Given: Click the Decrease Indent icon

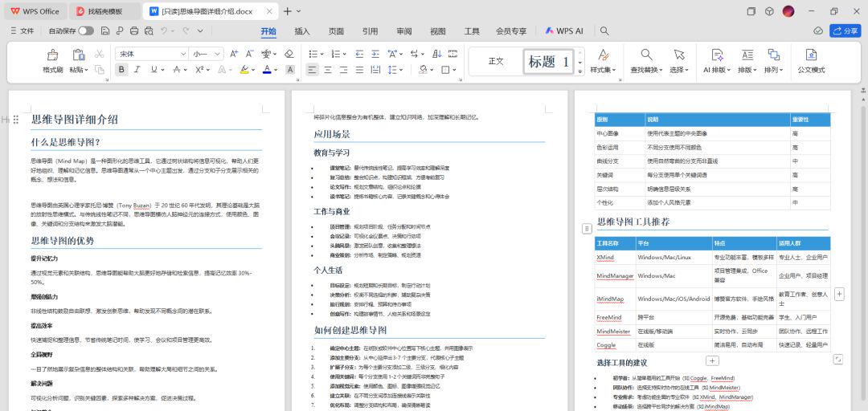Looking at the screenshot, I should pos(359,54).
